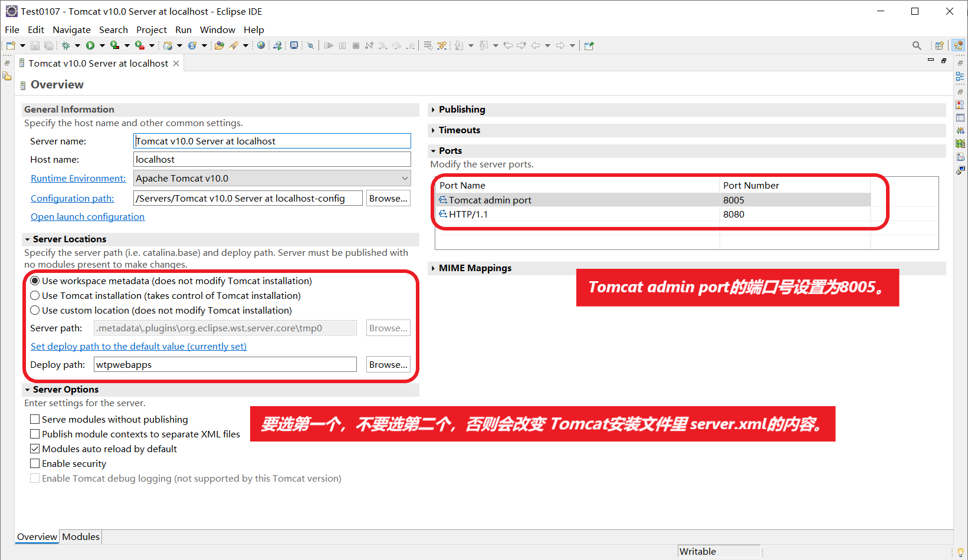Select Use Tomcat installation option

coord(35,295)
